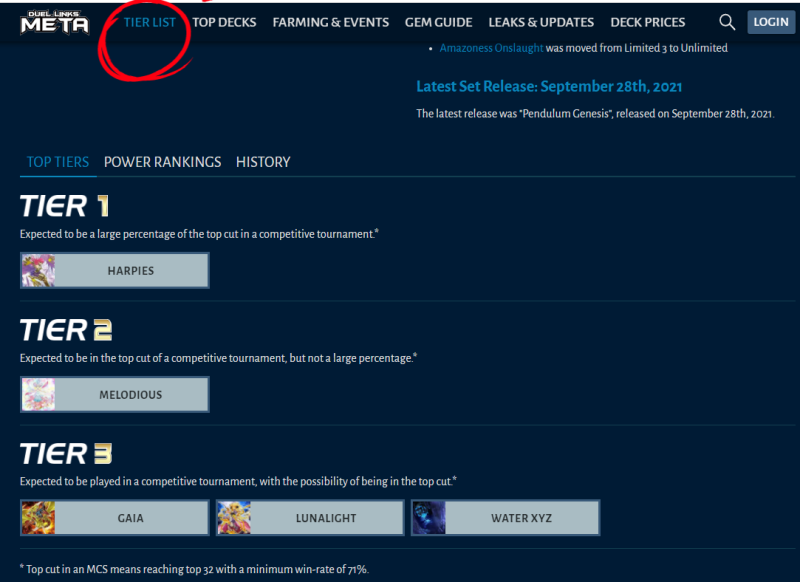
Task: Click the Tier 1 heading
Action: (x=64, y=206)
